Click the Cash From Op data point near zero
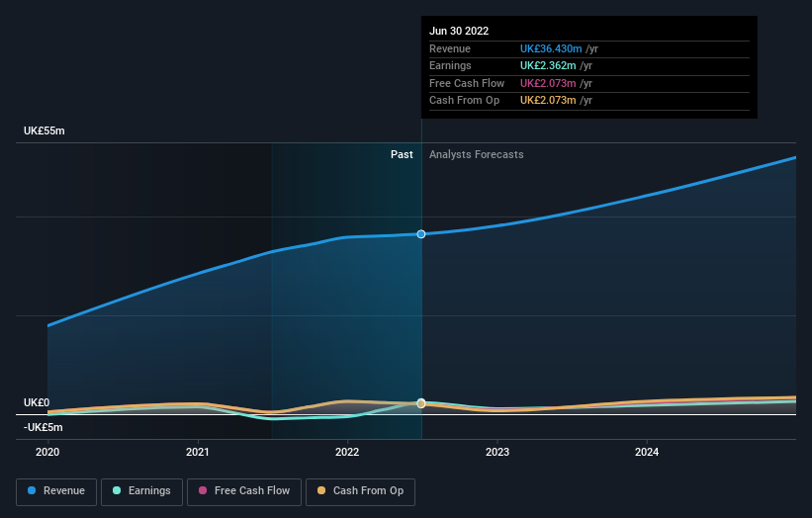 point(421,403)
